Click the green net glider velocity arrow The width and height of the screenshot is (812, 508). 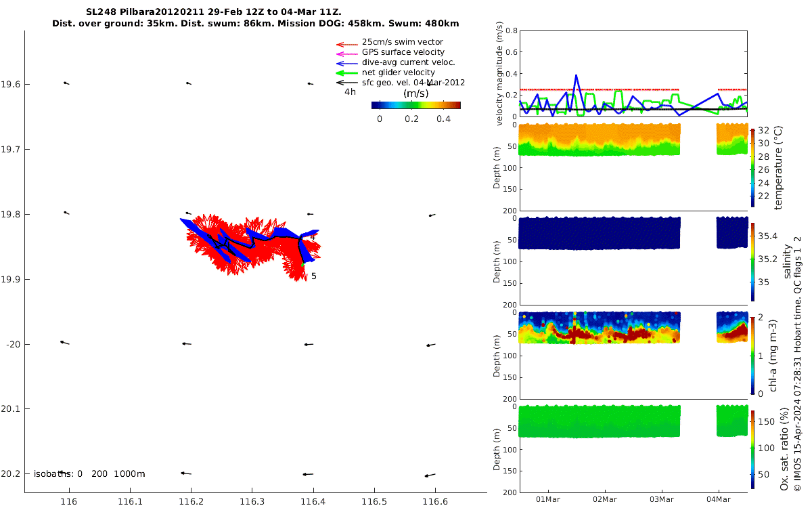pyautogui.click(x=346, y=72)
